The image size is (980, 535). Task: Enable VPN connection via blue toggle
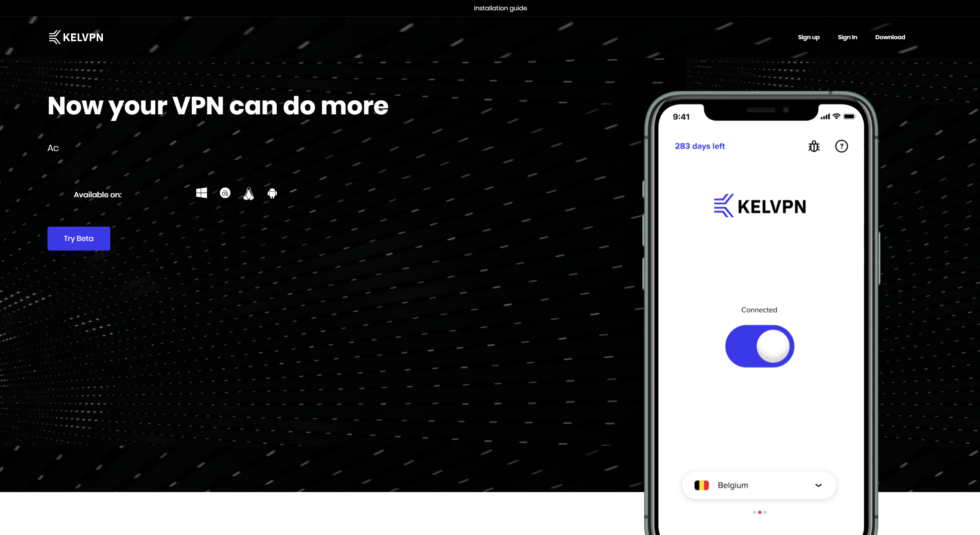pos(759,346)
